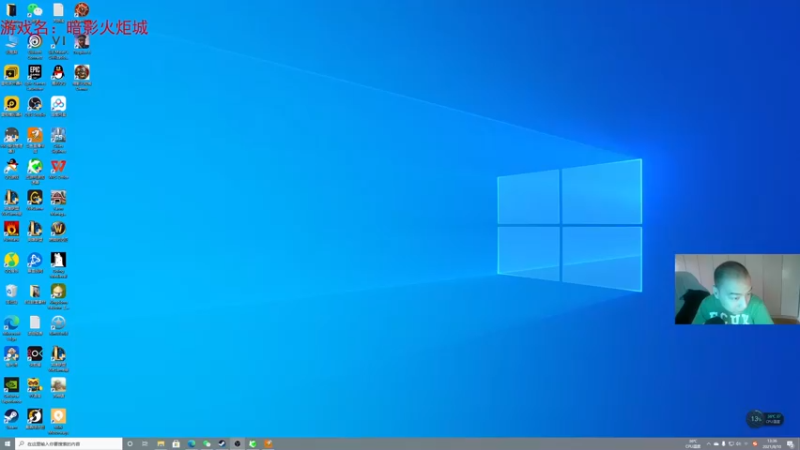
Task: Click the 13% CPU monitor floating widget
Action: pyautogui.click(x=765, y=419)
